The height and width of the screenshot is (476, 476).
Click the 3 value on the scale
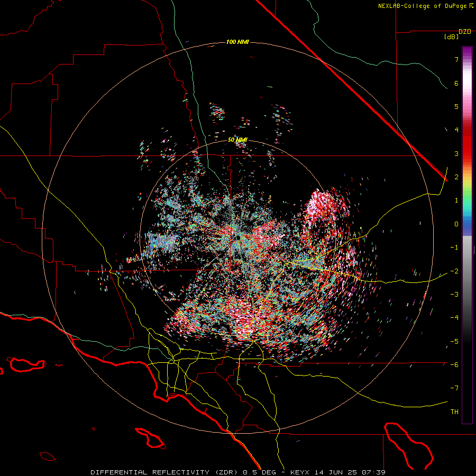456,153
